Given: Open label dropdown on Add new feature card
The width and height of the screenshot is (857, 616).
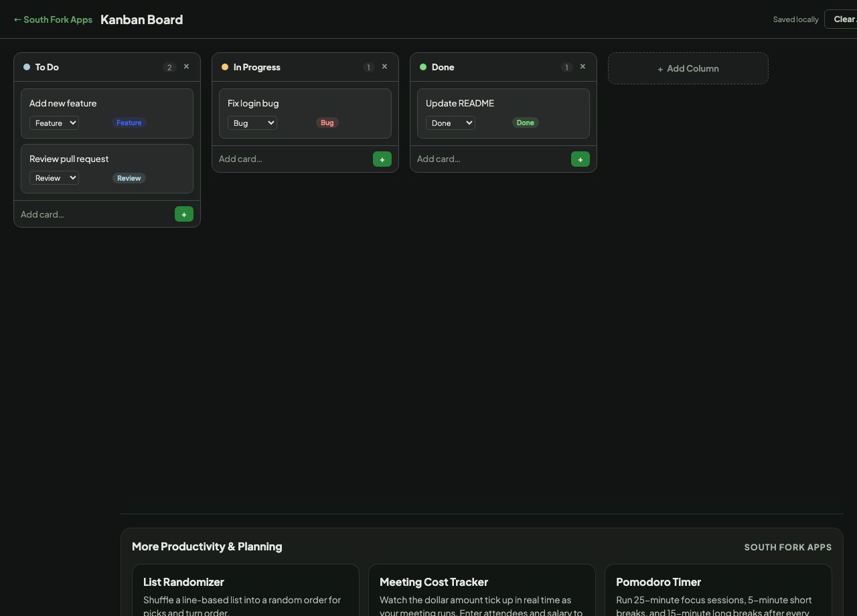Looking at the screenshot, I should [54, 123].
